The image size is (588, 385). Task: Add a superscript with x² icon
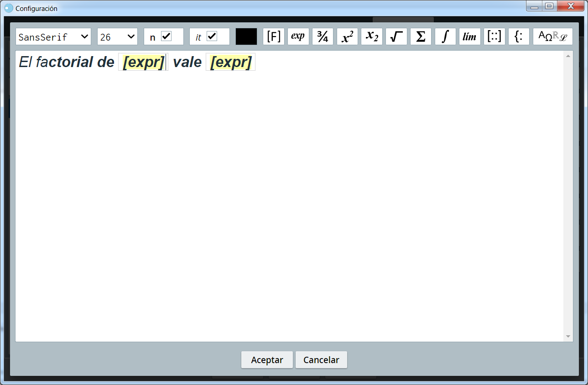(x=347, y=36)
